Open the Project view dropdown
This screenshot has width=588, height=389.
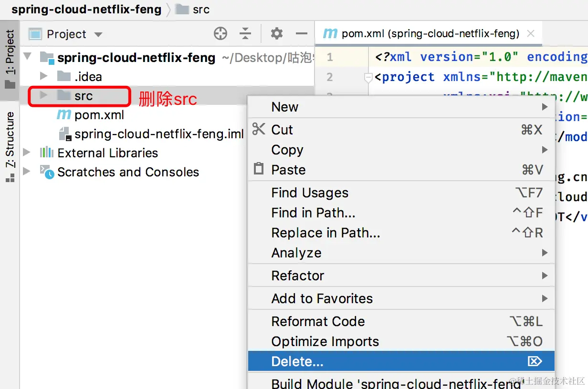click(x=98, y=34)
